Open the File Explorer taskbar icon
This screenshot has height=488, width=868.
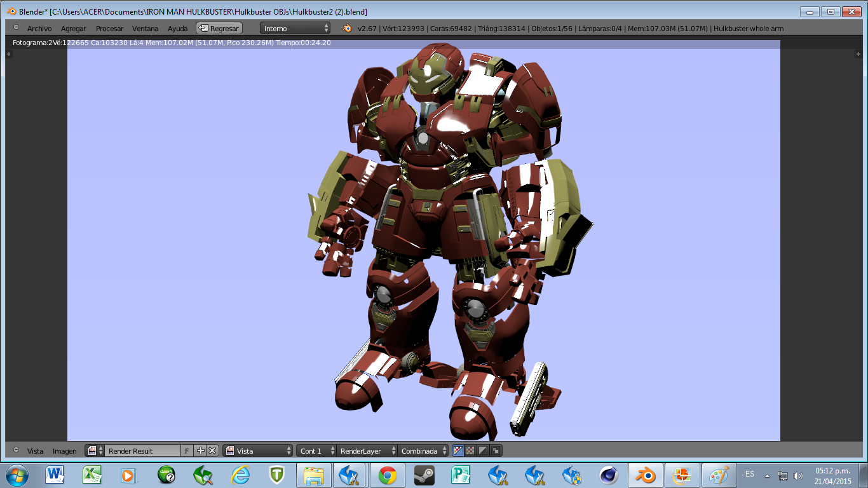[x=313, y=475]
